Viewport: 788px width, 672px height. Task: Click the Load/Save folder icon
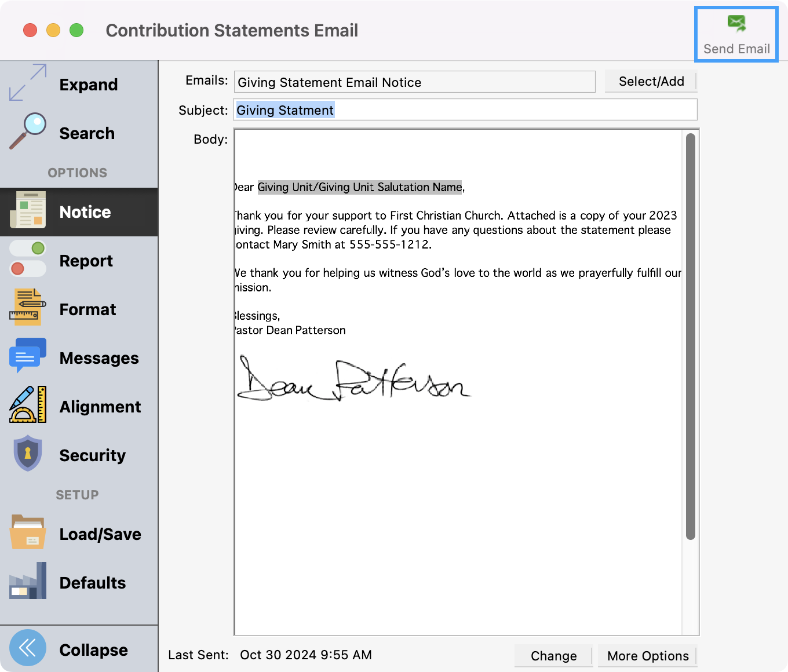point(28,532)
